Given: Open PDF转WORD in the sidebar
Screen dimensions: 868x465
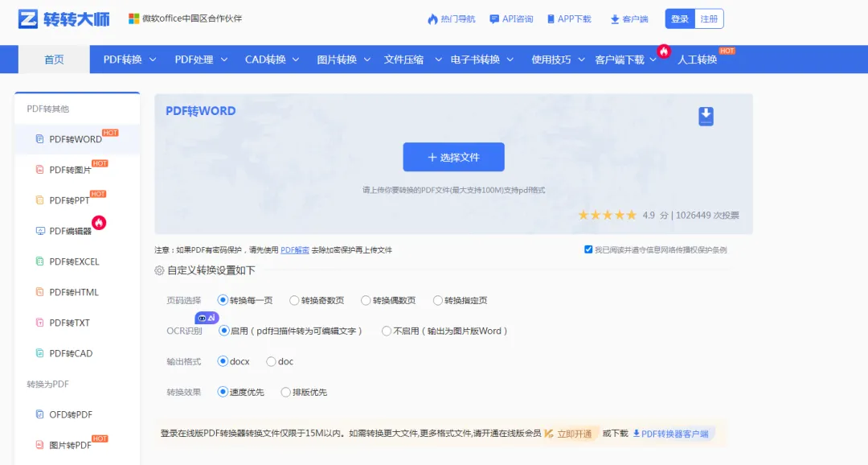Looking at the screenshot, I should (76, 139).
